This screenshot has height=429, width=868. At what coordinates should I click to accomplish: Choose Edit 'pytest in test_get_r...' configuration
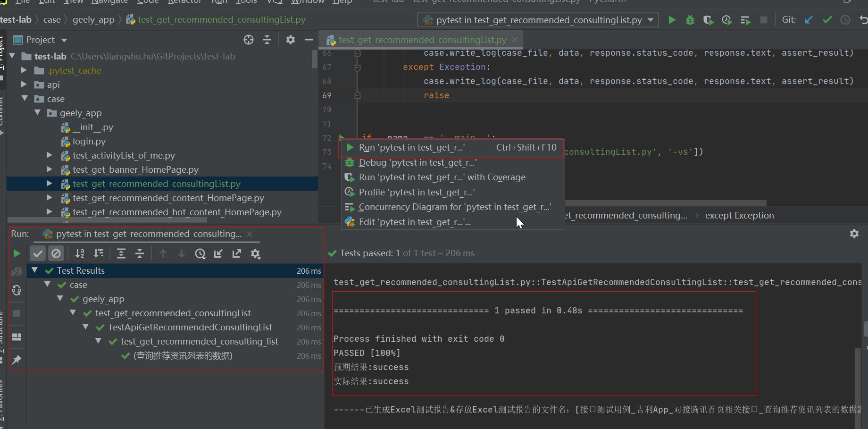click(414, 222)
